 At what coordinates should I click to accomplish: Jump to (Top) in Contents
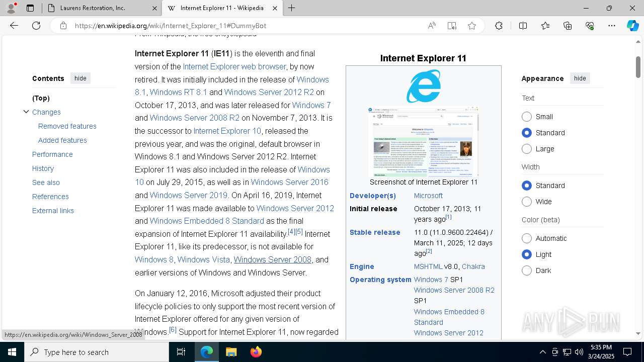click(41, 98)
